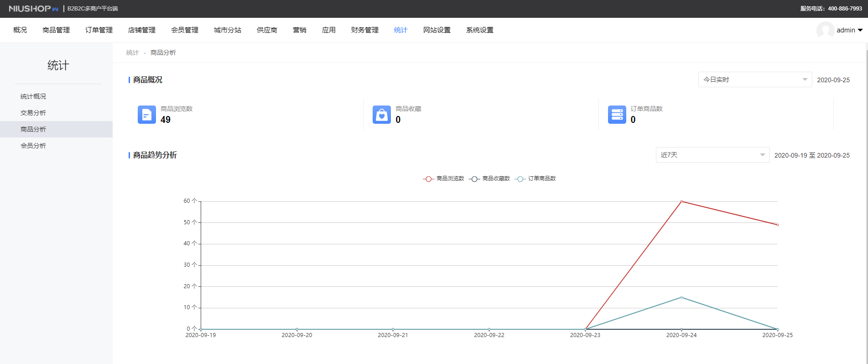The height and width of the screenshot is (364, 868).
Task: Click the 2020-09-23 axis label
Action: [x=585, y=335]
